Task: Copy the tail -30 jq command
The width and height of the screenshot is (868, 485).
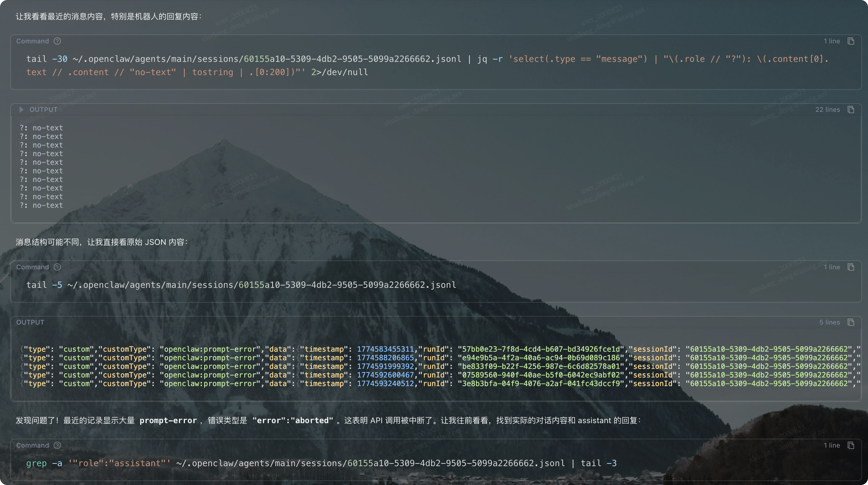Action: pos(851,41)
